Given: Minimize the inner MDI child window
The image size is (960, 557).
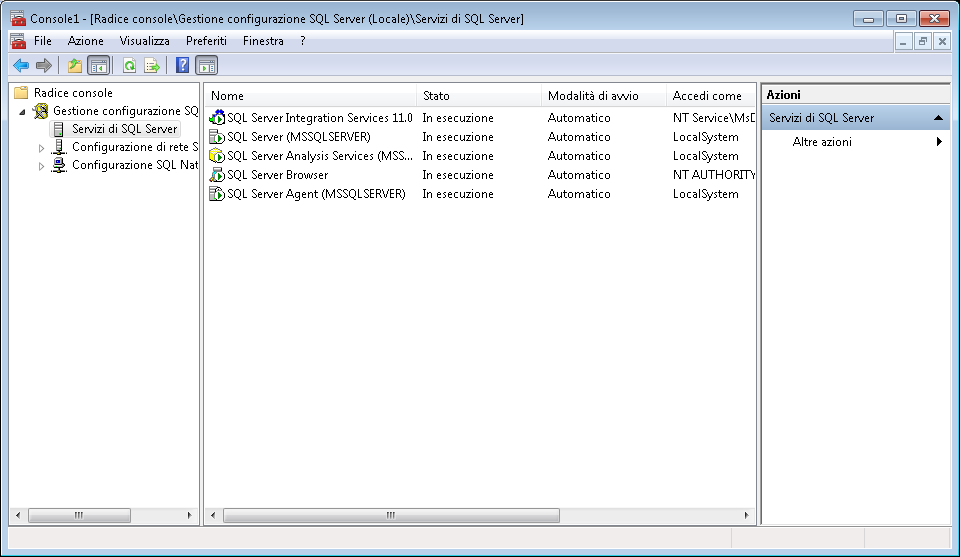Looking at the screenshot, I should pos(903,42).
